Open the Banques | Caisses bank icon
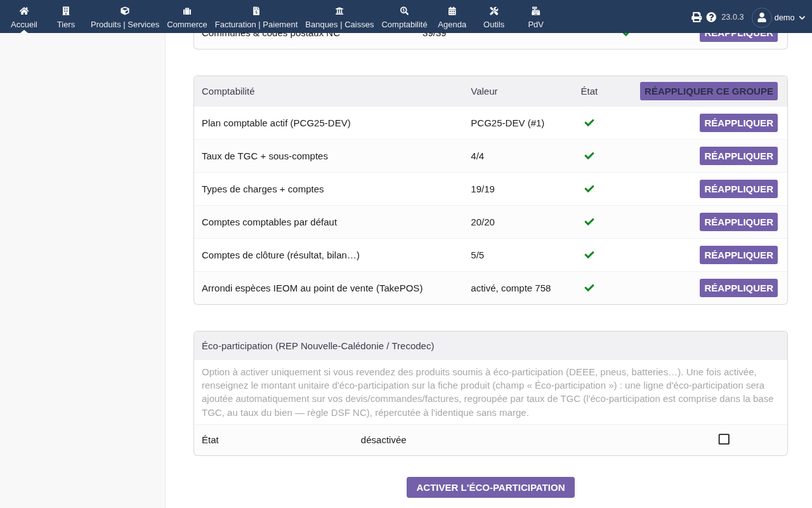The width and height of the screenshot is (812, 508). [x=339, y=11]
